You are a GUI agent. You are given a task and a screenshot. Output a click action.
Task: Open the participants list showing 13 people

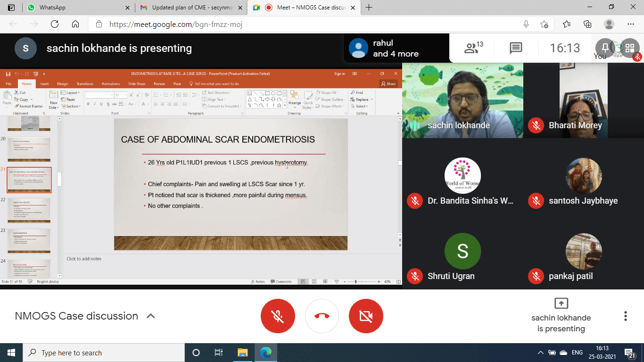[473, 48]
